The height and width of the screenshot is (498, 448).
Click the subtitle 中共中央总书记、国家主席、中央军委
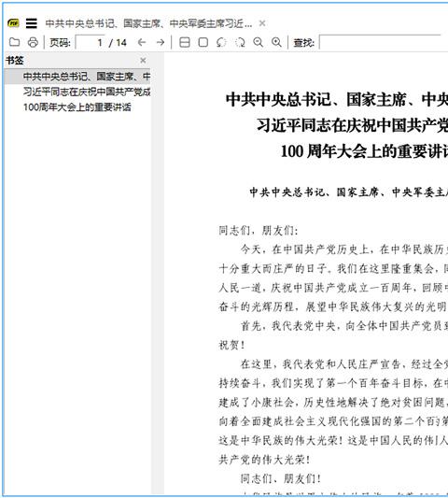point(349,192)
